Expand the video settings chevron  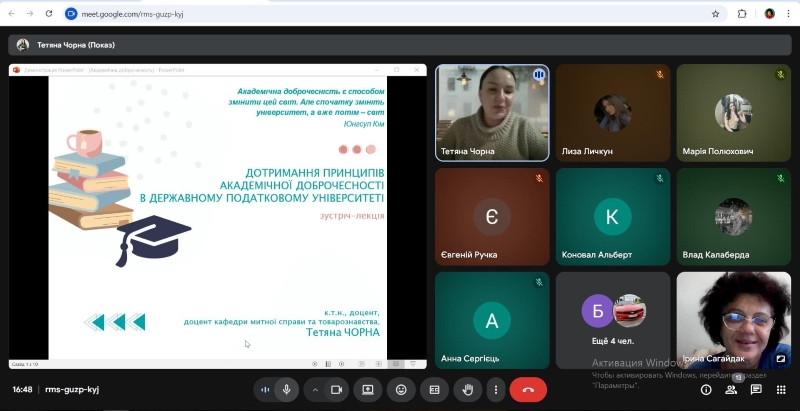[x=315, y=389]
